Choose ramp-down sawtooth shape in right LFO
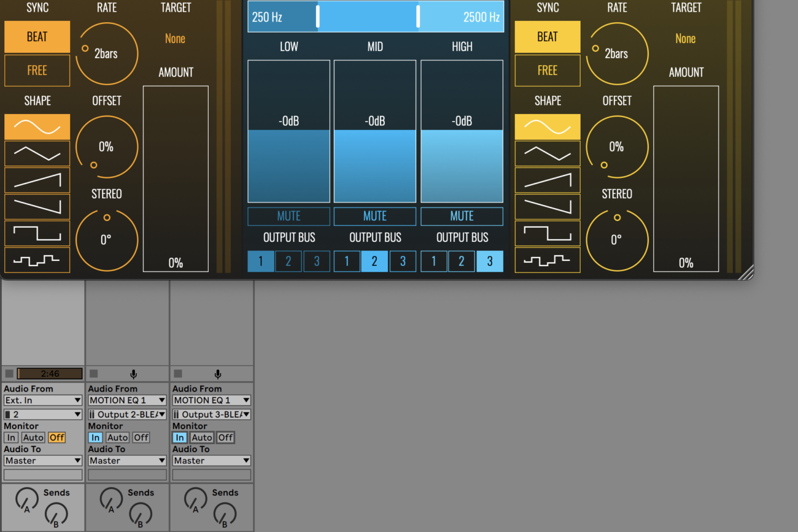Viewport: 798px width, 532px height. pyautogui.click(x=547, y=206)
